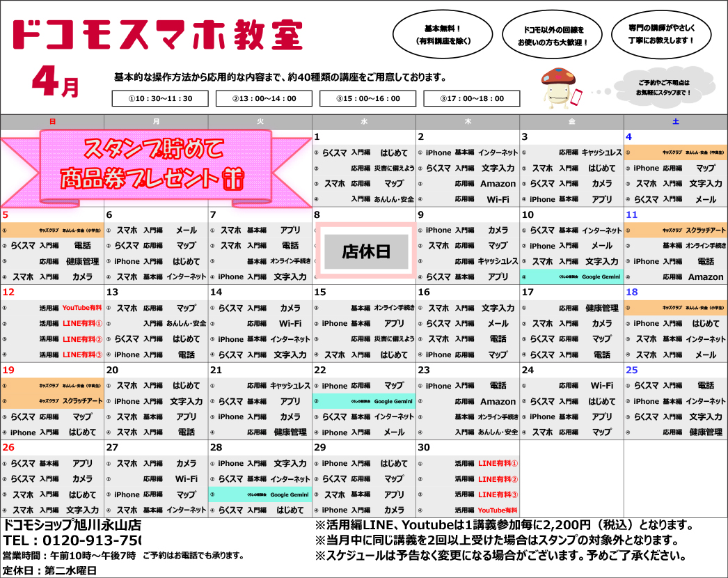
Task: Pick the 17:00～18:00 time slot box
Action: [471, 99]
